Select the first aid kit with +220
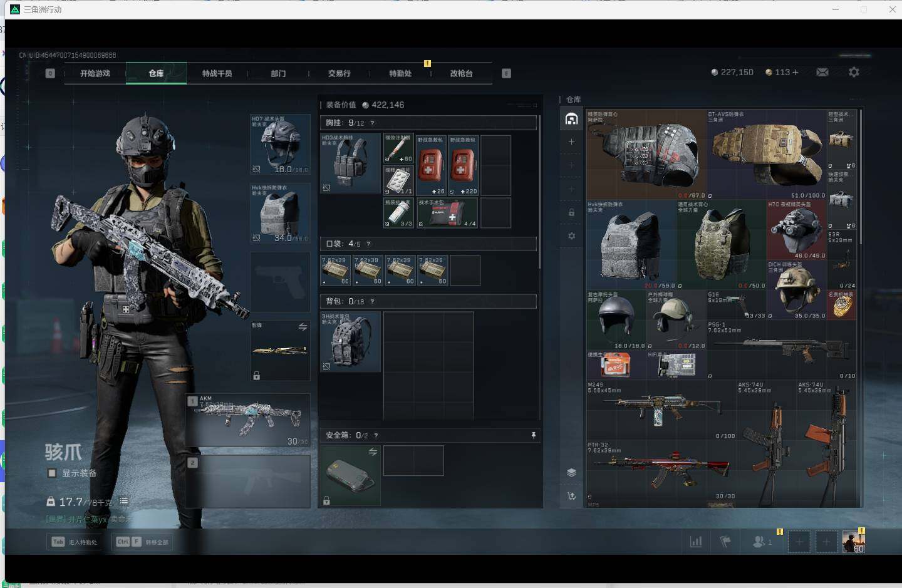 point(464,165)
